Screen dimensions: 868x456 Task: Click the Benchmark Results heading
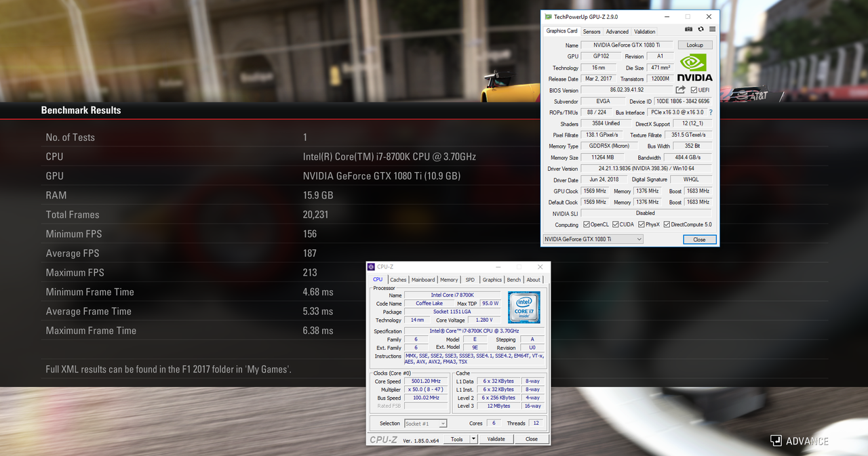pos(81,110)
